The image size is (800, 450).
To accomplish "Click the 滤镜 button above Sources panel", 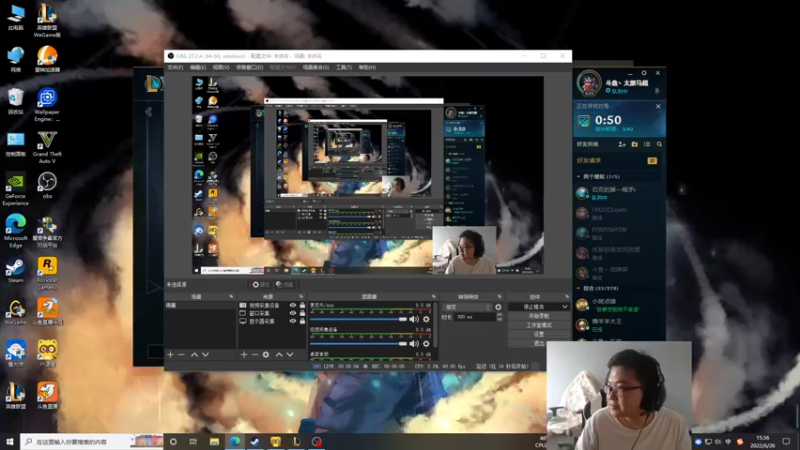I will click(285, 285).
